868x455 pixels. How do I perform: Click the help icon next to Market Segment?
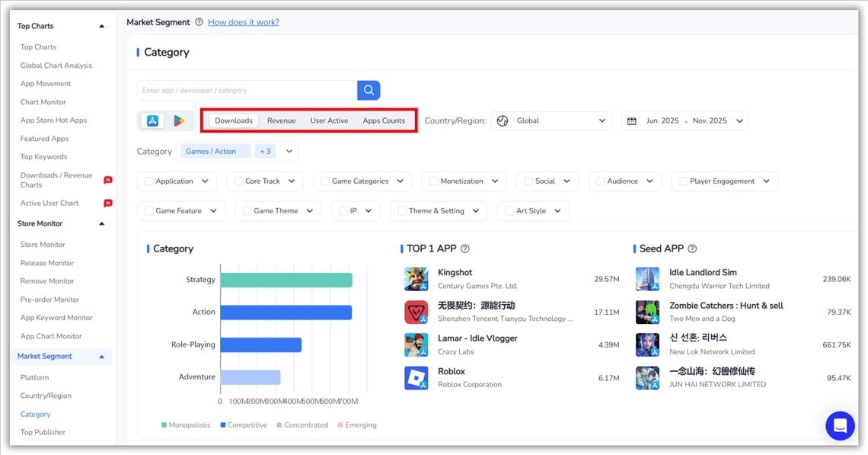click(199, 22)
